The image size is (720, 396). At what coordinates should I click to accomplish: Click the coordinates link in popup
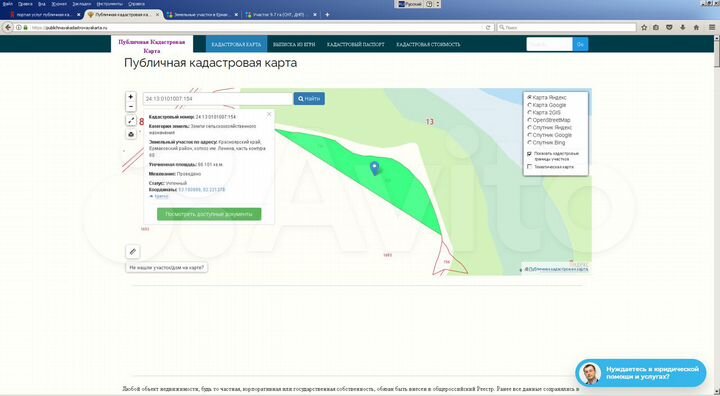pyautogui.click(x=201, y=190)
